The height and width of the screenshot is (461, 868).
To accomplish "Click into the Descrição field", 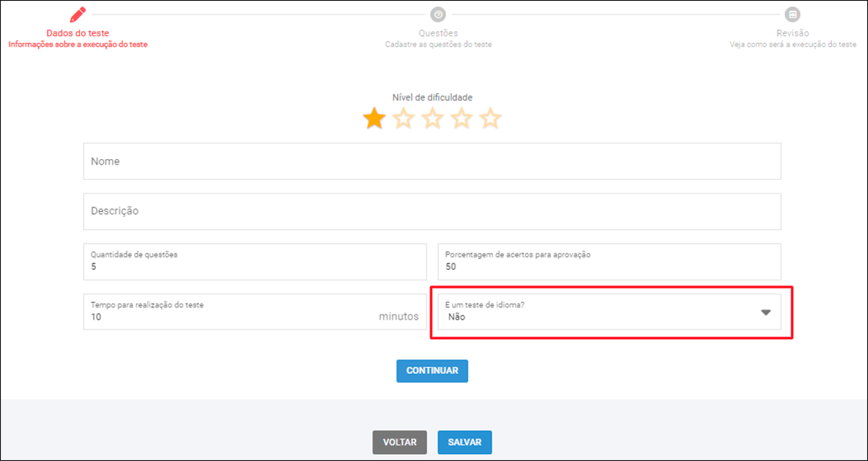I will tap(432, 211).
